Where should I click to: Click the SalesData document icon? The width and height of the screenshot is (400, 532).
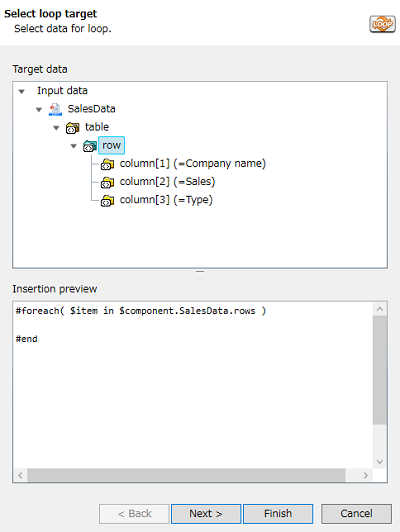(55, 109)
